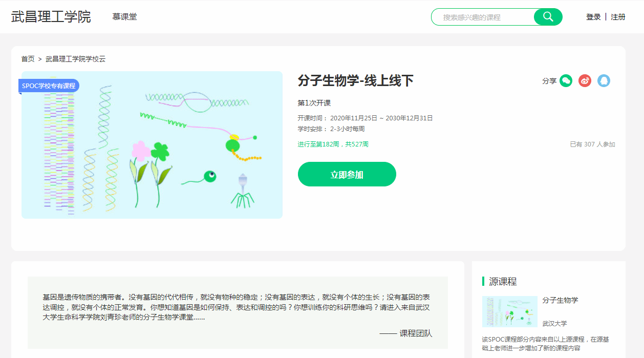This screenshot has height=358, width=644.
Task: Click the magnifier search button
Action: pos(548,17)
